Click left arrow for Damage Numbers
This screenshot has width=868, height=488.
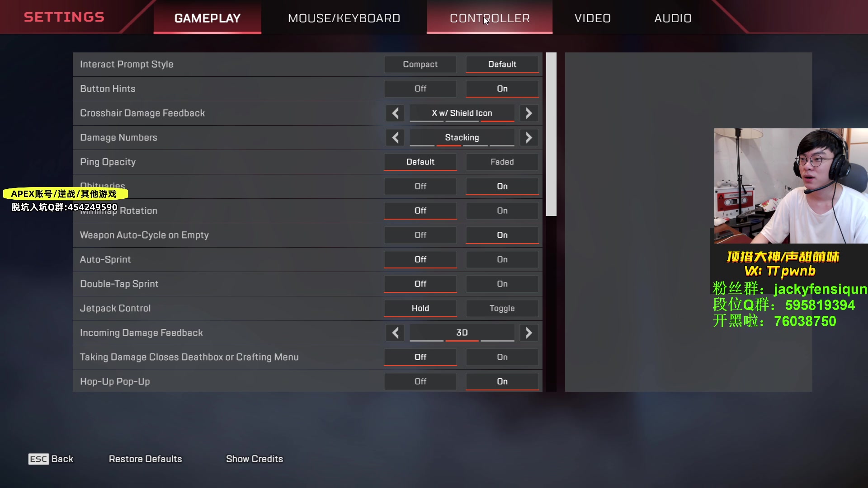(395, 137)
